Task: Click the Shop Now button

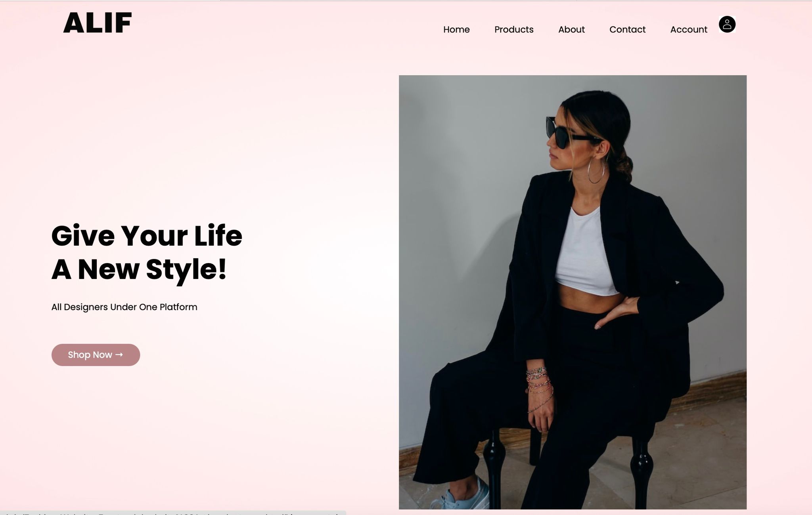Action: pyautogui.click(x=96, y=355)
